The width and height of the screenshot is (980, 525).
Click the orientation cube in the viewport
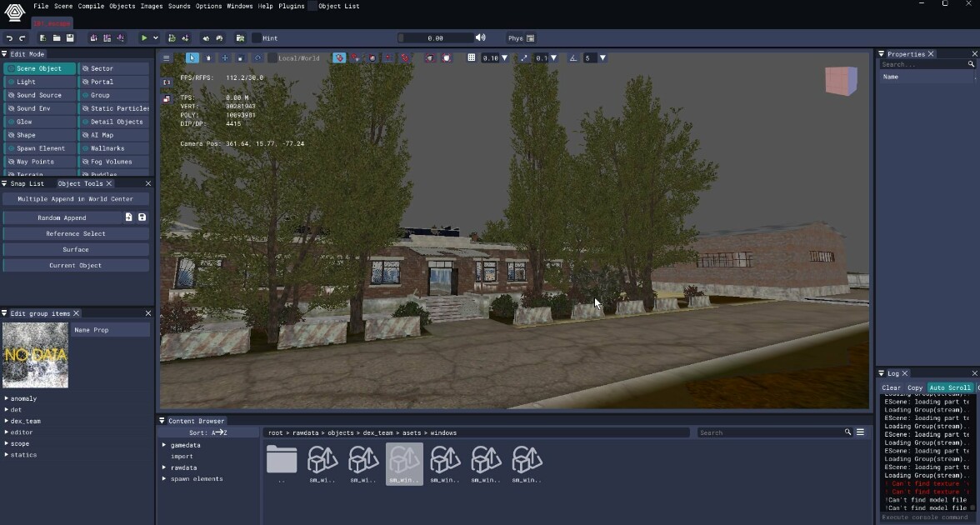tap(842, 81)
